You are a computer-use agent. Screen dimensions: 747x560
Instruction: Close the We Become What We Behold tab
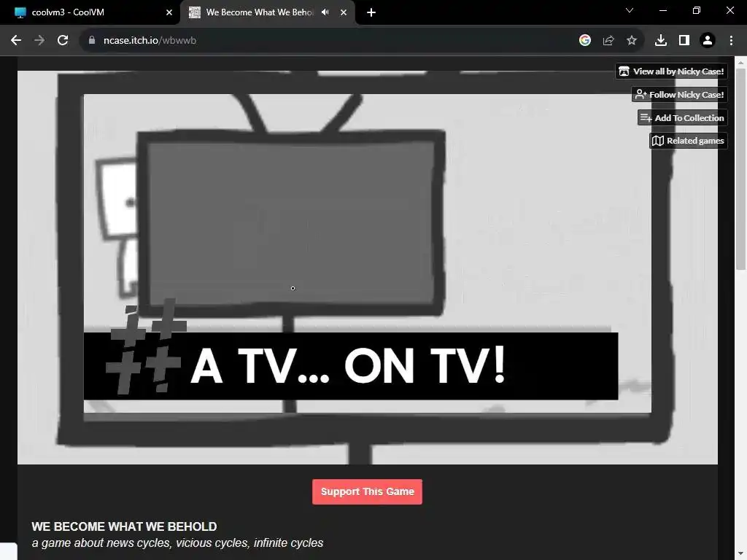(x=344, y=12)
